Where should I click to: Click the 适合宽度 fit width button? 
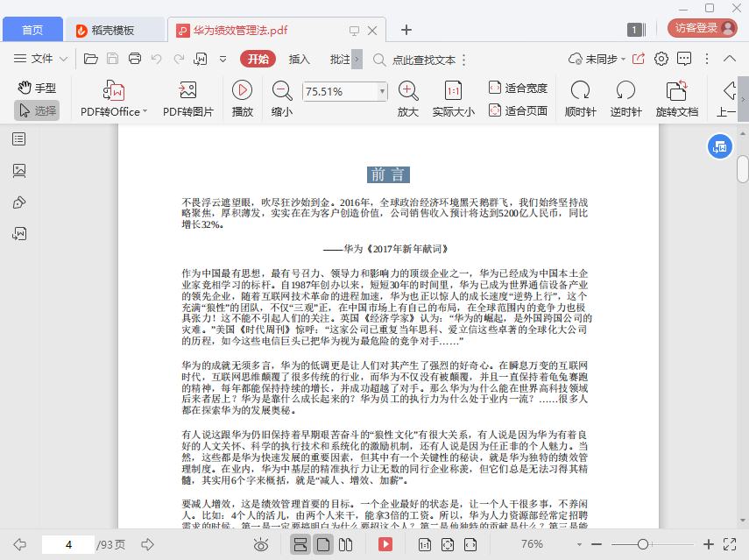[x=518, y=88]
